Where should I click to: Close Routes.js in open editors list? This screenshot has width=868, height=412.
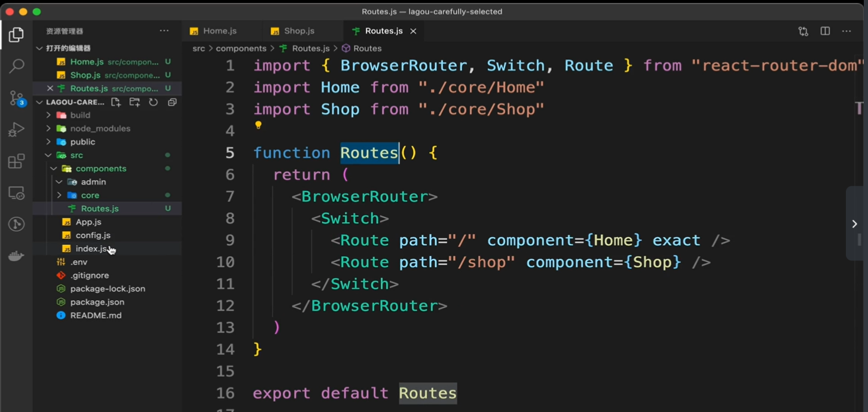click(50, 88)
